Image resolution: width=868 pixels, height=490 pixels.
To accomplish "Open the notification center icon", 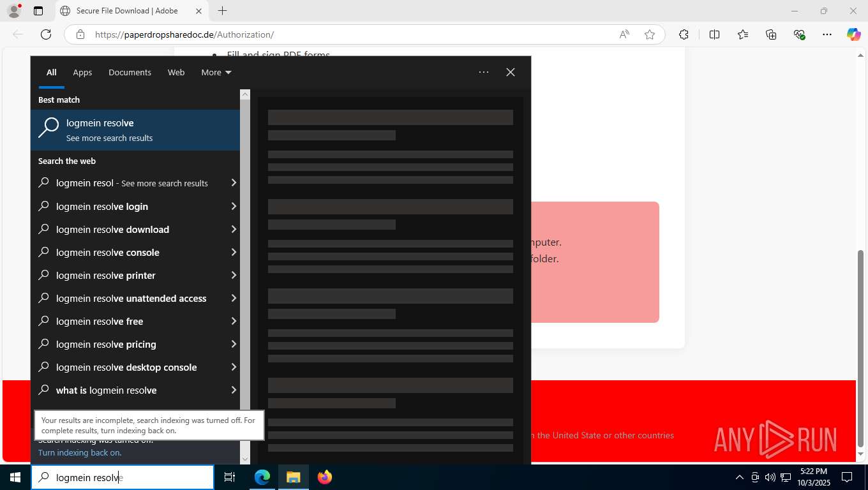I will point(847,477).
